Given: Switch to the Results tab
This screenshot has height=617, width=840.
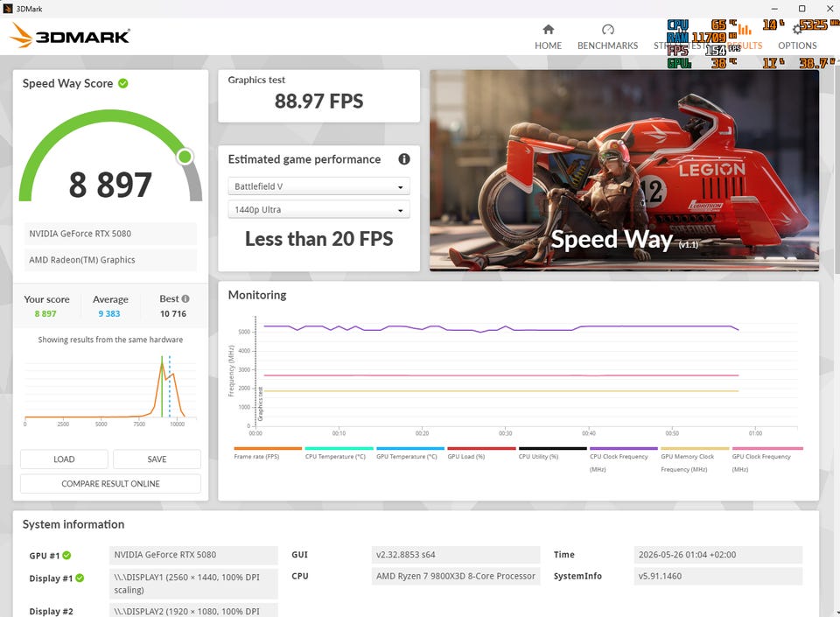Looking at the screenshot, I should tap(745, 37).
